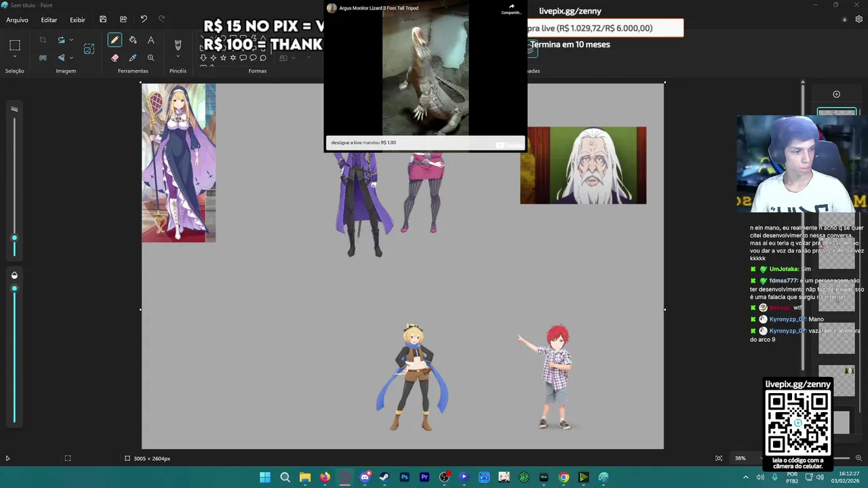Select the Text tool
Image resolution: width=868 pixels, height=488 pixels.
pos(151,41)
